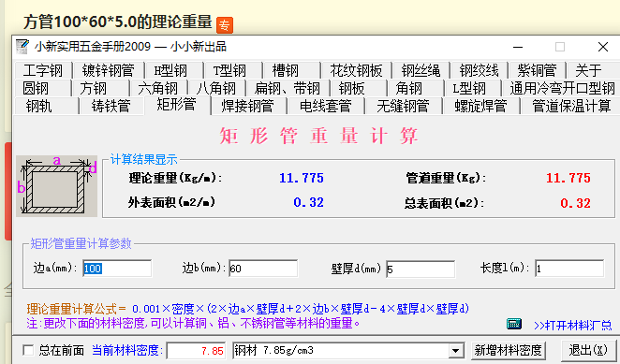Switch to the 花纹钢板 tab
The image size is (620, 364).
(x=356, y=71)
